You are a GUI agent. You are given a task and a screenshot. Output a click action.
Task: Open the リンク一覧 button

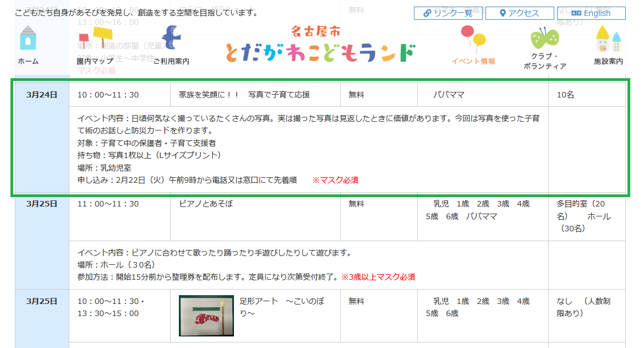click(x=449, y=13)
